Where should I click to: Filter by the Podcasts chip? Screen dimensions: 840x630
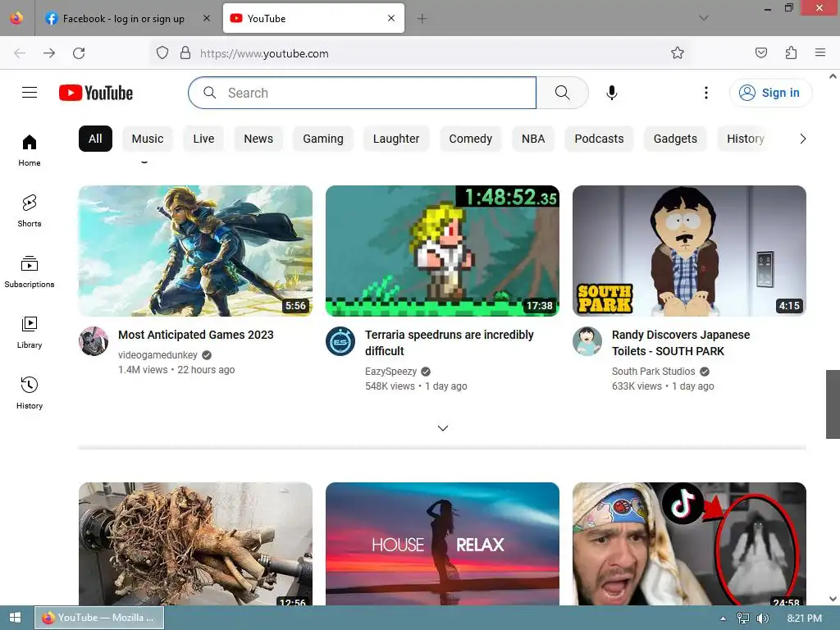(x=599, y=139)
